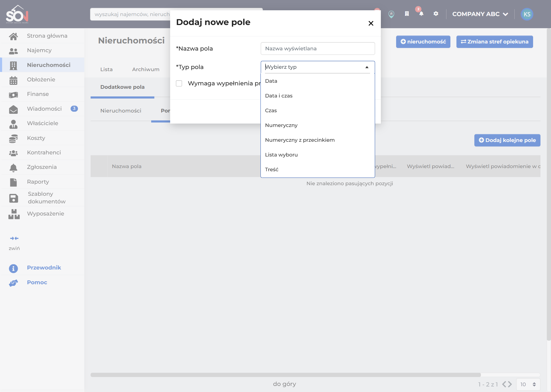Viewport: 551px width, 392px height.
Task: Click the Nazwa wyświetlana input field
Action: click(x=318, y=49)
